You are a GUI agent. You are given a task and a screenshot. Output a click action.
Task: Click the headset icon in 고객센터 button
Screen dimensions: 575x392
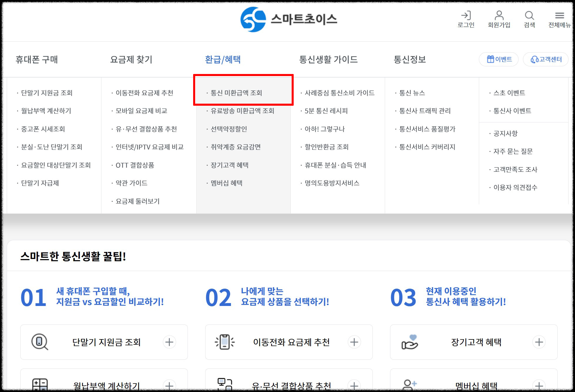coord(534,59)
